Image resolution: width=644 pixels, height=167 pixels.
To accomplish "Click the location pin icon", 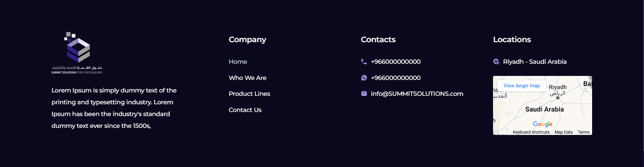I will coord(496,62).
